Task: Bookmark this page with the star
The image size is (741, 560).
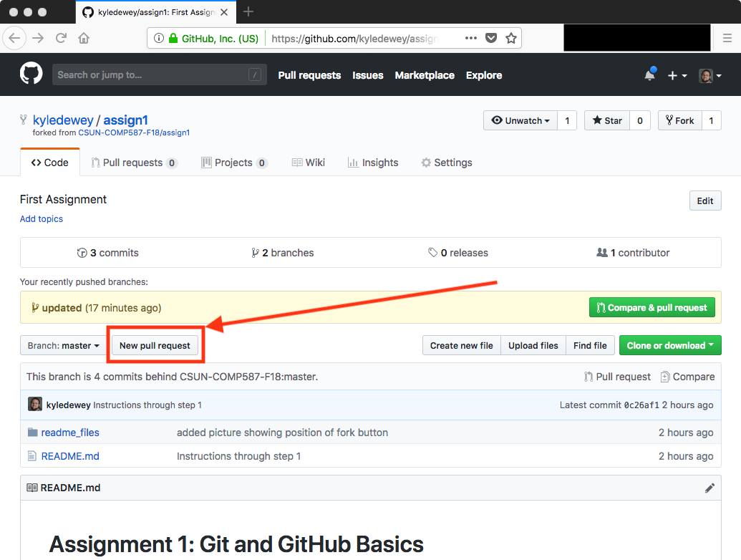Action: (x=511, y=38)
